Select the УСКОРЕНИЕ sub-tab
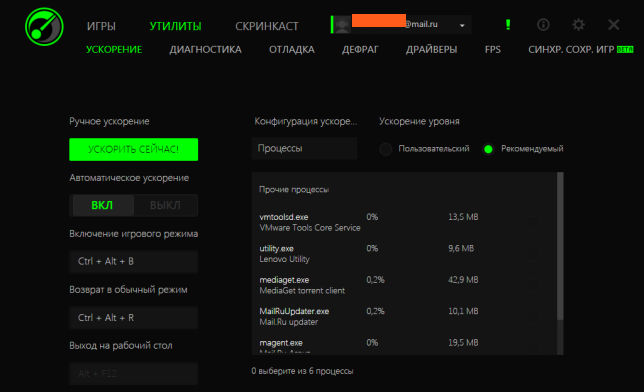The image size is (644, 392). tap(114, 50)
